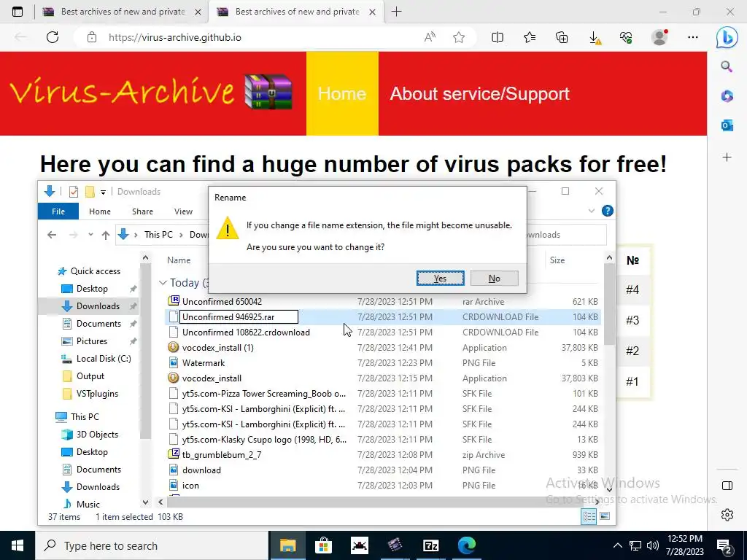The width and height of the screenshot is (747, 560).
Task: Open Bing chat sidebar icon
Action: pyautogui.click(x=727, y=38)
